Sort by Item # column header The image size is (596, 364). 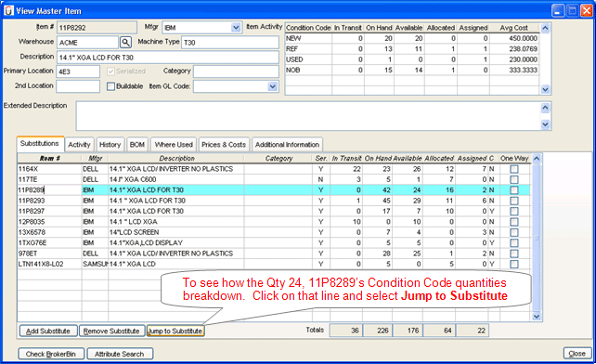click(49, 158)
